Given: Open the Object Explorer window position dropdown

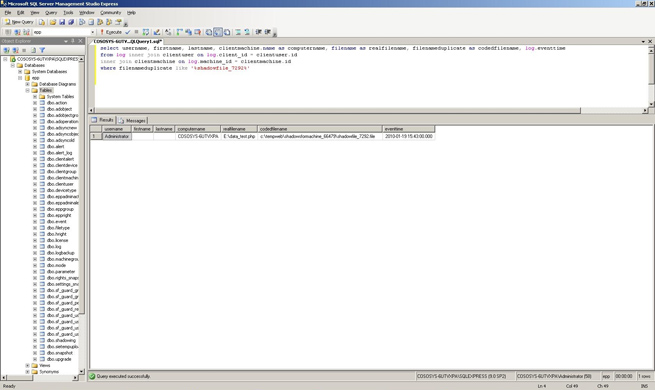Looking at the screenshot, I should coord(66,41).
